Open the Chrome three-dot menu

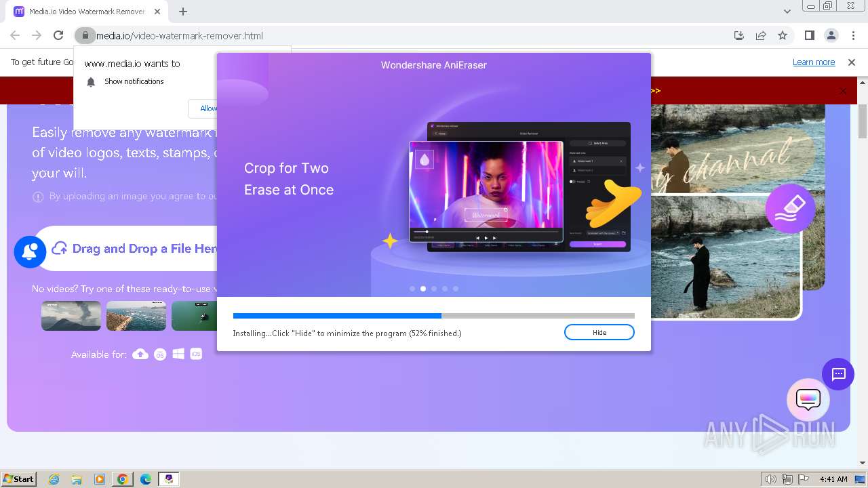pos(853,36)
